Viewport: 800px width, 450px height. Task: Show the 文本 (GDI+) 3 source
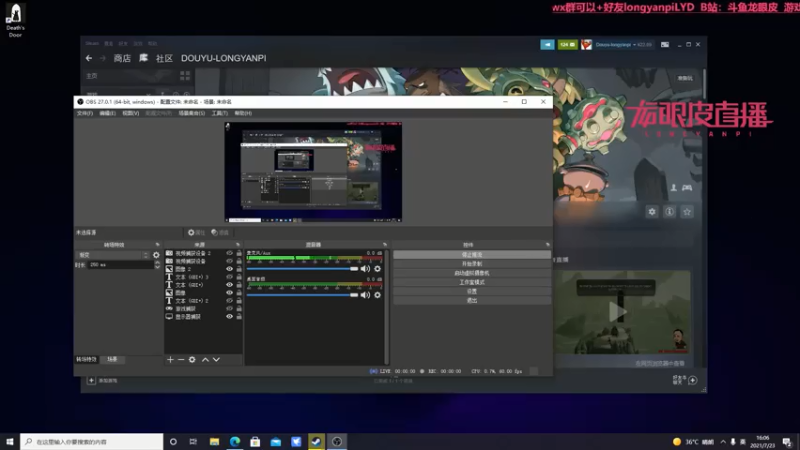pos(230,277)
